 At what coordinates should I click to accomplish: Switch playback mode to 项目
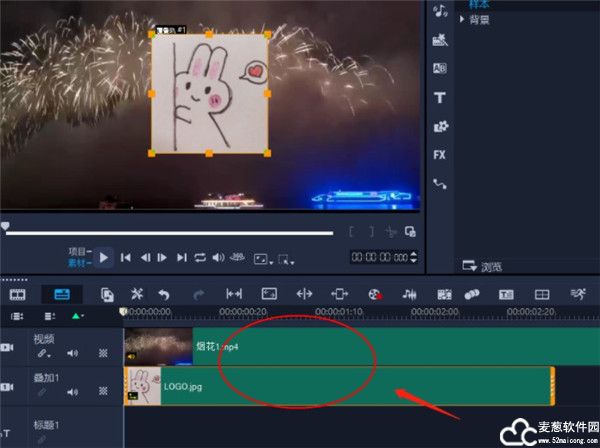tap(79, 250)
